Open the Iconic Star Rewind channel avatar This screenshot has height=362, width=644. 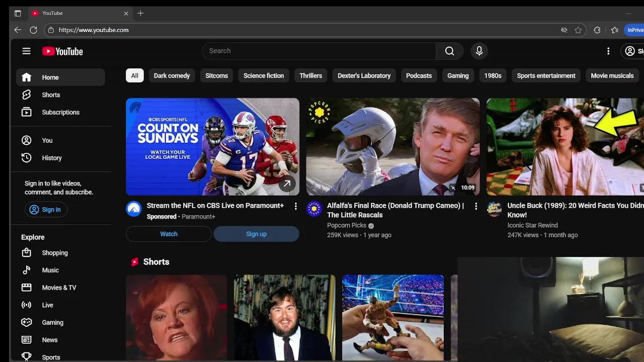tap(495, 209)
